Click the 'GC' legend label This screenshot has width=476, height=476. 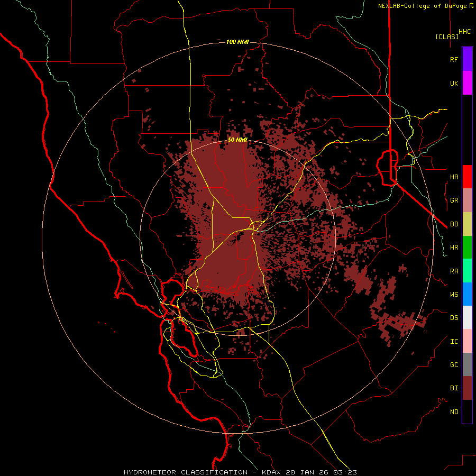tap(454, 365)
